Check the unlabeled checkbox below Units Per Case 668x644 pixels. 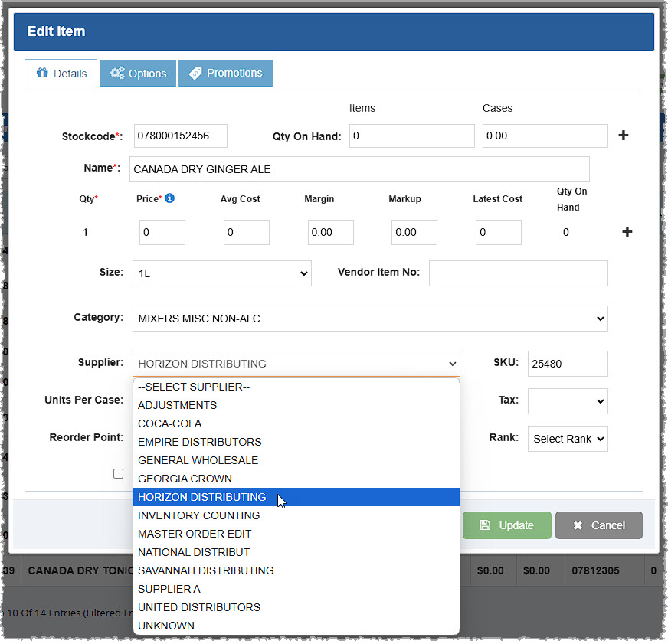pyautogui.click(x=119, y=473)
